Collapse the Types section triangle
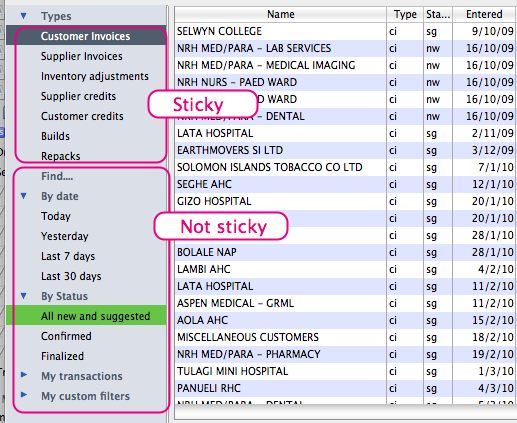517x423 pixels. tap(23, 16)
